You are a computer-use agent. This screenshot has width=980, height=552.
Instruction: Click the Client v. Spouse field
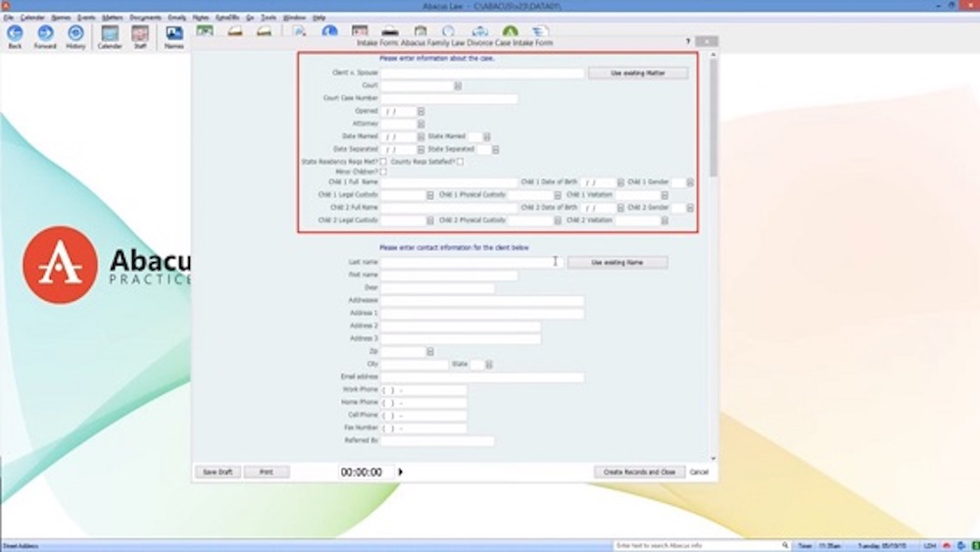tap(482, 74)
